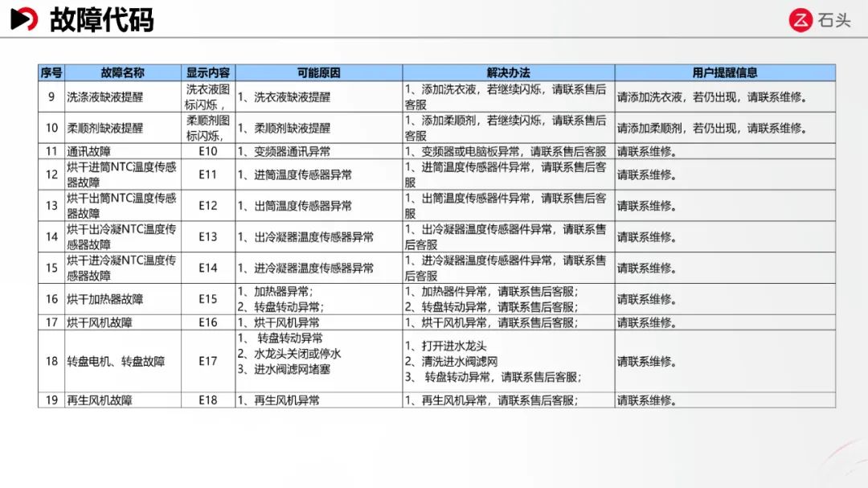
Task: Select the cell 烘干进冷凝NTC温度传感器故障
Action: pos(122,268)
